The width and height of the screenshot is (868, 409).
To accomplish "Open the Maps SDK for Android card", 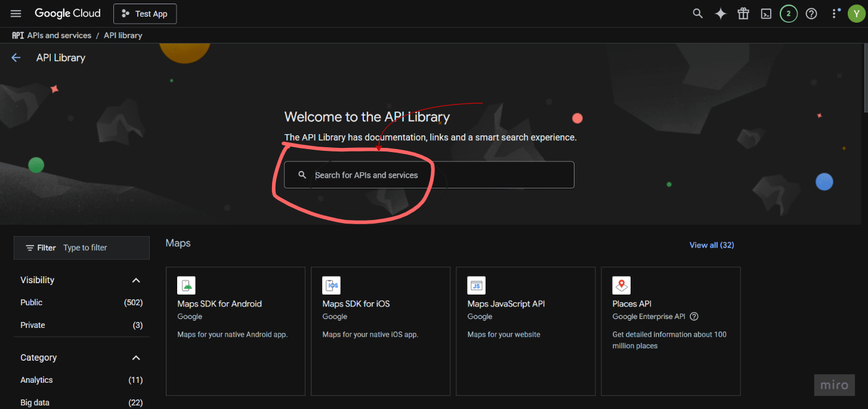I will 236,331.
